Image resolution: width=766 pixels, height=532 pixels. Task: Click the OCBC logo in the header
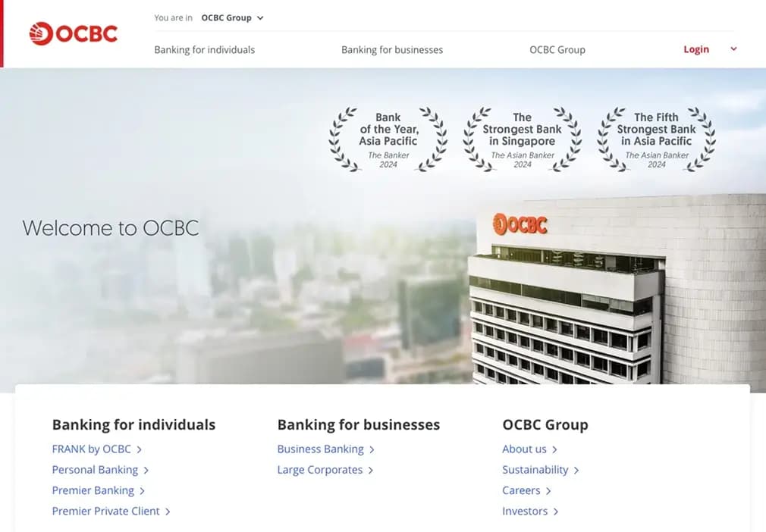pyautogui.click(x=74, y=33)
